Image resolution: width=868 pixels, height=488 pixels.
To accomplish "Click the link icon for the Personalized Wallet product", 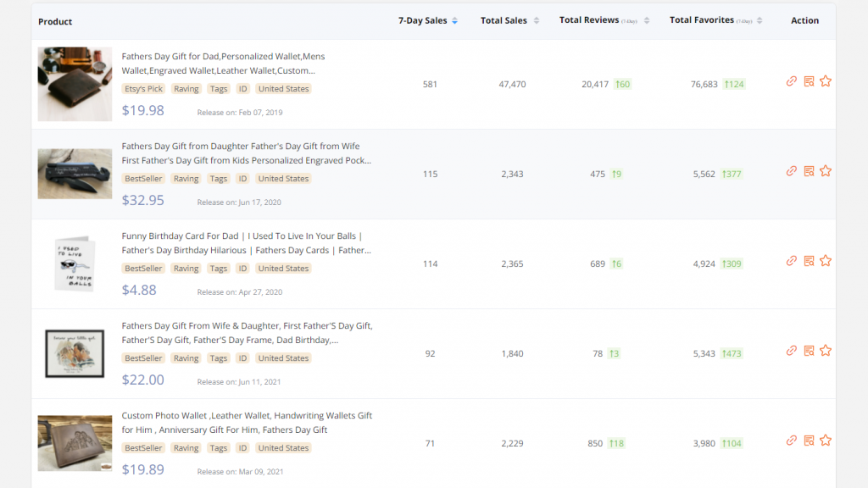I will (x=791, y=81).
